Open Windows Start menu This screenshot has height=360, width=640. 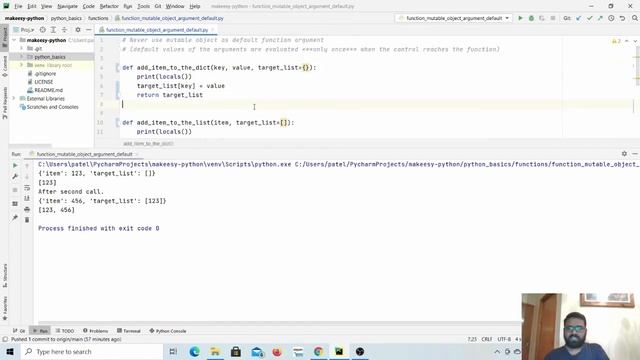(10, 352)
